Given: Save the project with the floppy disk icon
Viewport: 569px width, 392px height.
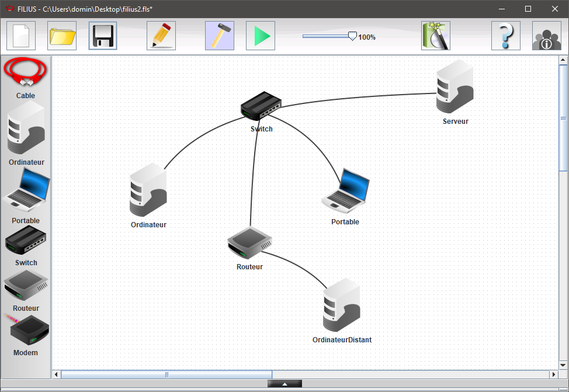Looking at the screenshot, I should coord(103,36).
